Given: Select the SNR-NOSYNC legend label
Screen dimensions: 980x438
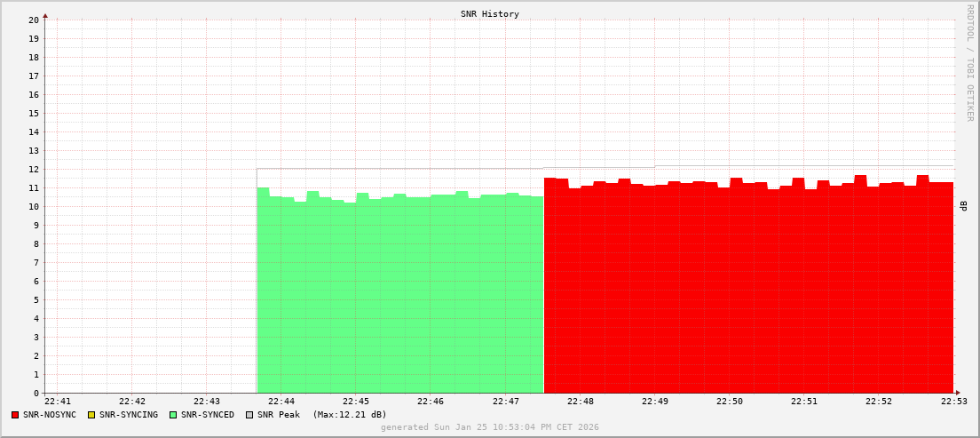Looking at the screenshot, I should tap(50, 415).
